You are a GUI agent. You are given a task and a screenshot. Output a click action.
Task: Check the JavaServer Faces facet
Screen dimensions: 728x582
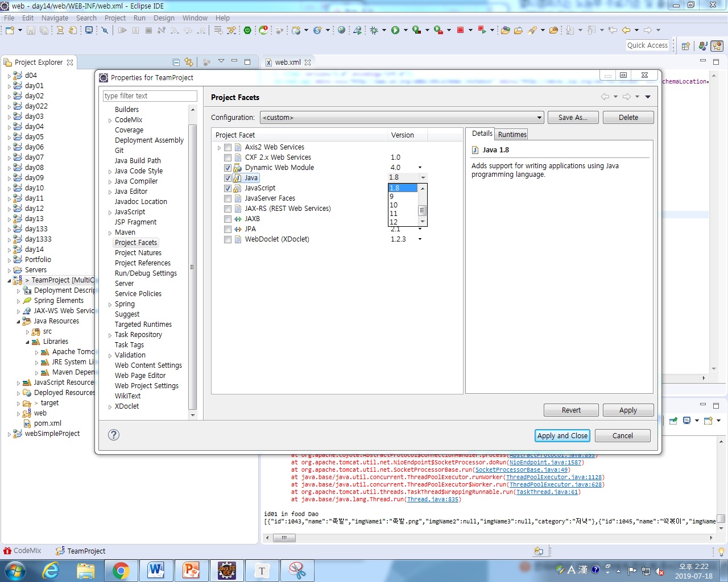tap(227, 198)
